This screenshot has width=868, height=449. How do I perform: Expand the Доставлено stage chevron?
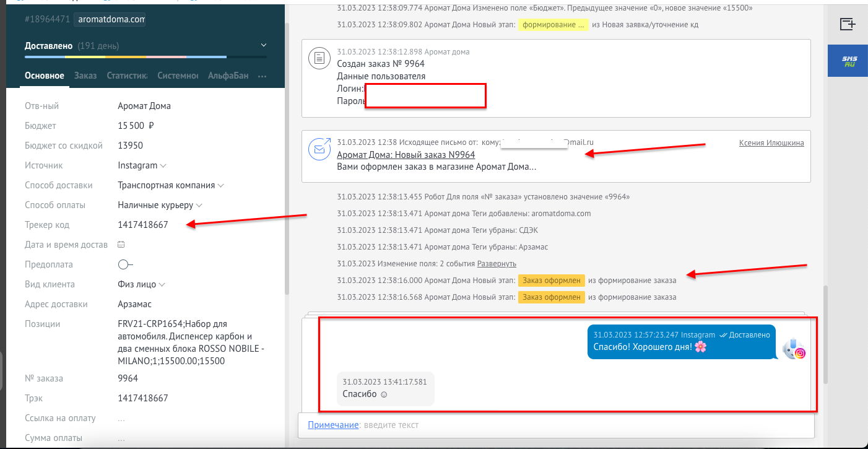[264, 45]
